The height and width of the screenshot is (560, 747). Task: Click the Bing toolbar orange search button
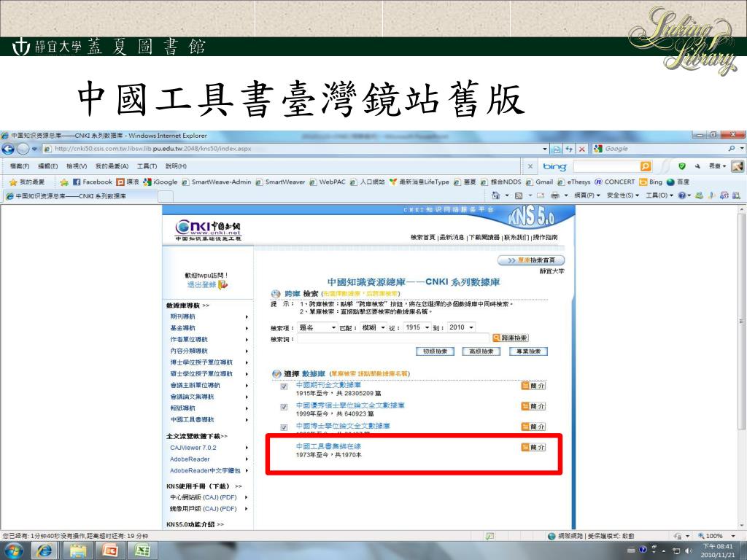(x=646, y=166)
